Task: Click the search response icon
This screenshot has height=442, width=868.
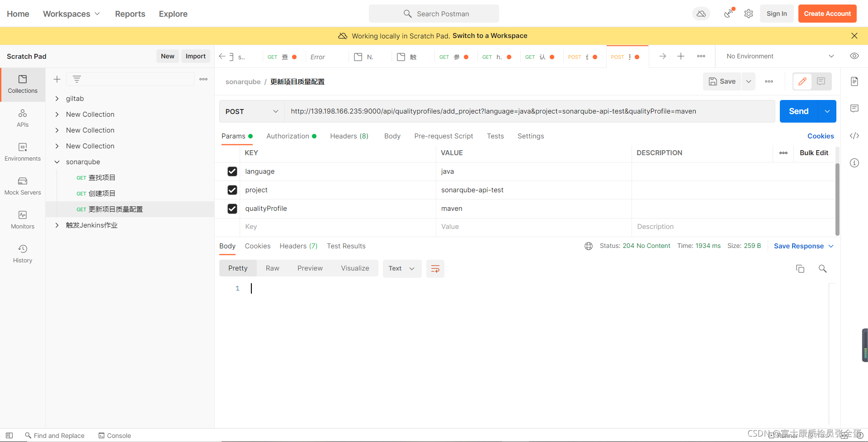Action: click(823, 269)
